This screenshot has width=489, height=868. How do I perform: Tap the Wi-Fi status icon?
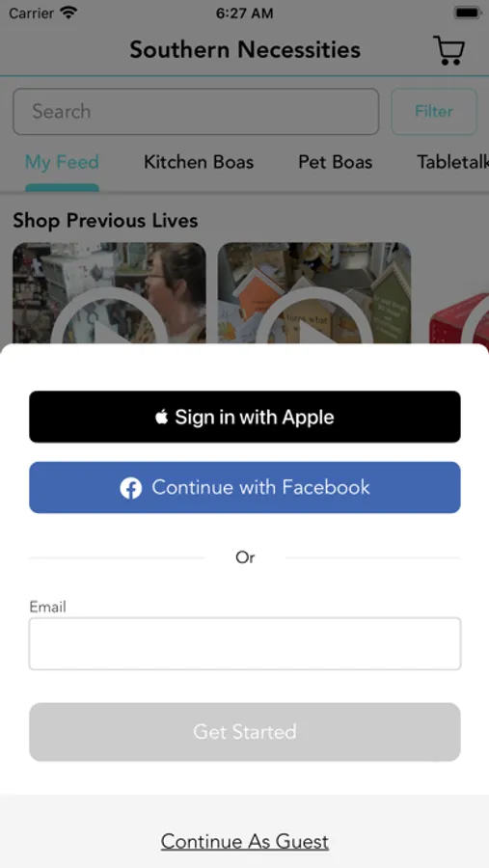pos(68,13)
